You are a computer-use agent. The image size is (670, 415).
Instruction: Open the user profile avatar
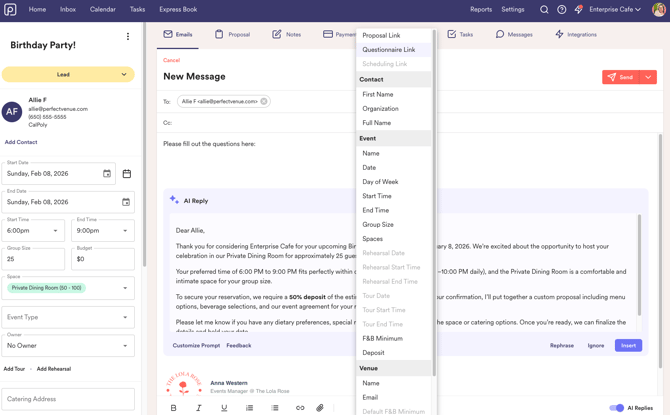[659, 9]
